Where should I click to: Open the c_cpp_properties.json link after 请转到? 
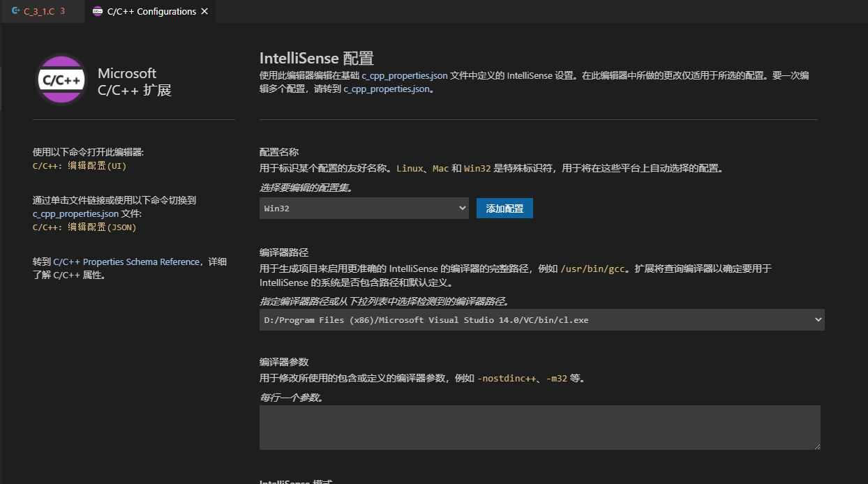point(387,89)
